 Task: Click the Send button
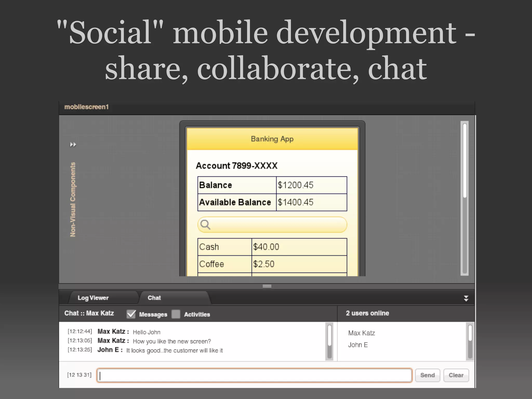tap(428, 375)
